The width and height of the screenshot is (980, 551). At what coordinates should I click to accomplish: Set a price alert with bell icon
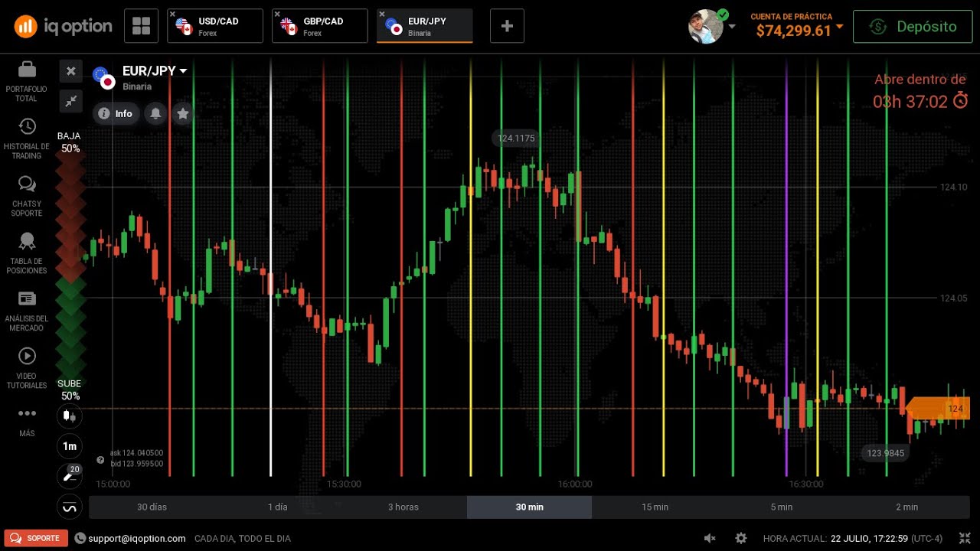pyautogui.click(x=155, y=113)
